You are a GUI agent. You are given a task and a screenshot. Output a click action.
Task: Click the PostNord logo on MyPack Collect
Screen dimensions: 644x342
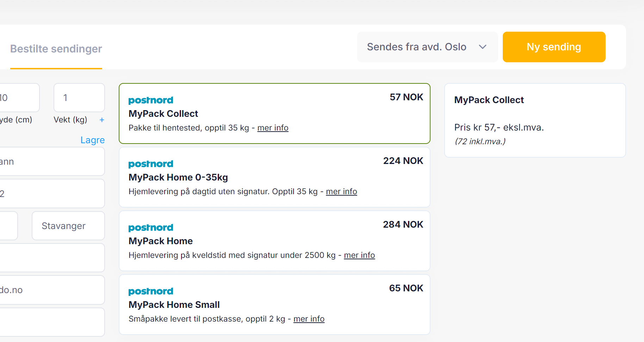coord(151,100)
